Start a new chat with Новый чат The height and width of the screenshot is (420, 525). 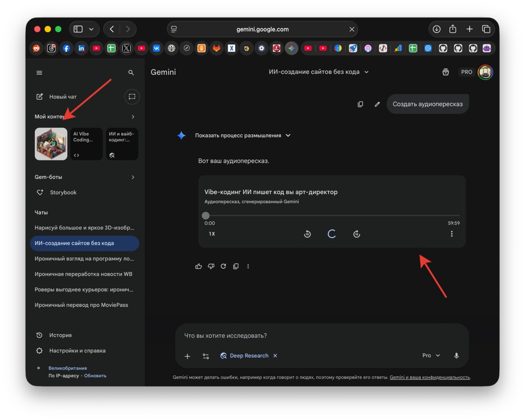tap(56, 97)
